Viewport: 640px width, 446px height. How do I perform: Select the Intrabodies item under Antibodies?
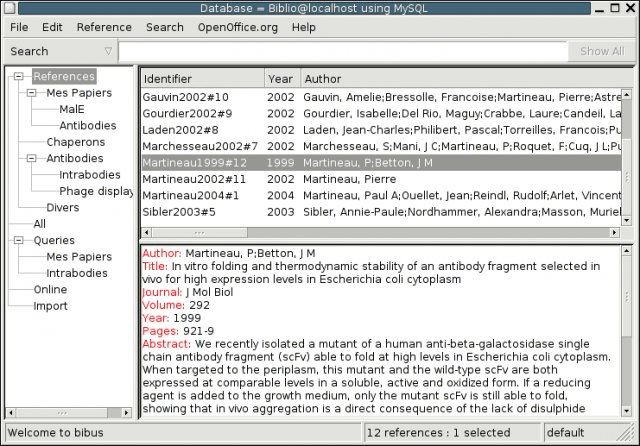(x=90, y=175)
